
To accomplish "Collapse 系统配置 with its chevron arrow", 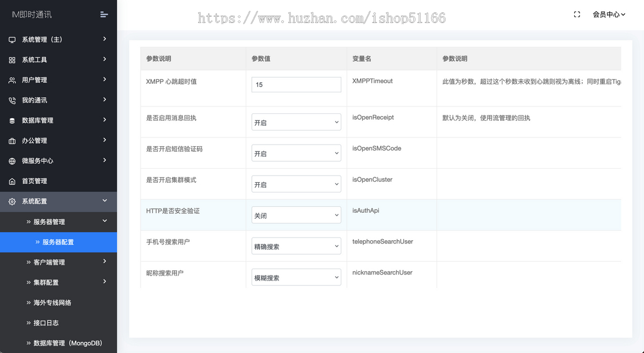I will pyautogui.click(x=105, y=200).
